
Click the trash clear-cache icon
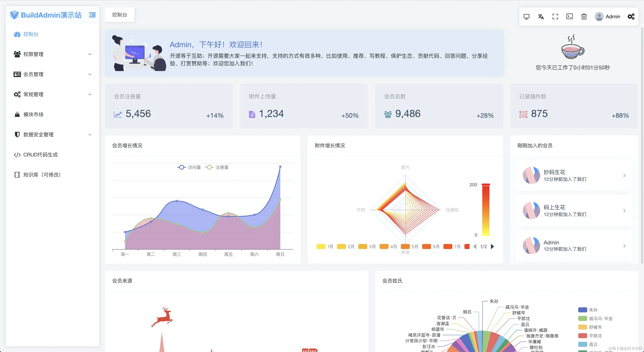(x=584, y=17)
